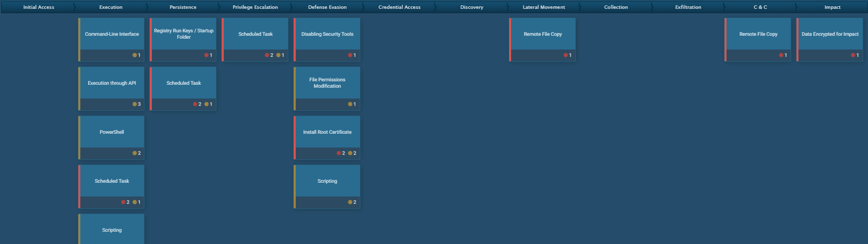Open Scheduled Task card under Privilege Escalation
Screen dimensions: 868x244
256,34
